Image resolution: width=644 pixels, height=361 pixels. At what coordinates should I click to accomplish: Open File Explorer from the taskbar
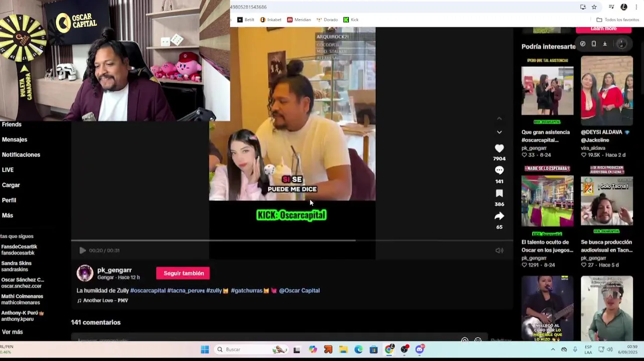coord(343,349)
